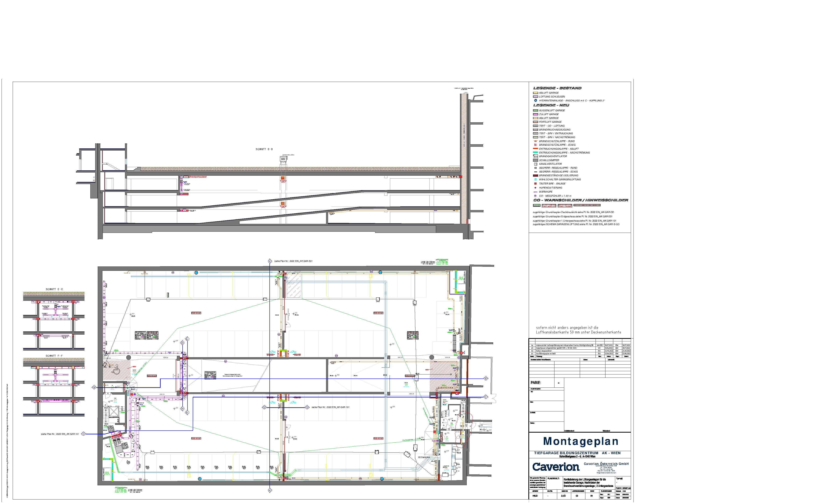This screenshot has height=504, width=828.
Task: Click the Warnhupe legend symbol
Action: point(535,192)
